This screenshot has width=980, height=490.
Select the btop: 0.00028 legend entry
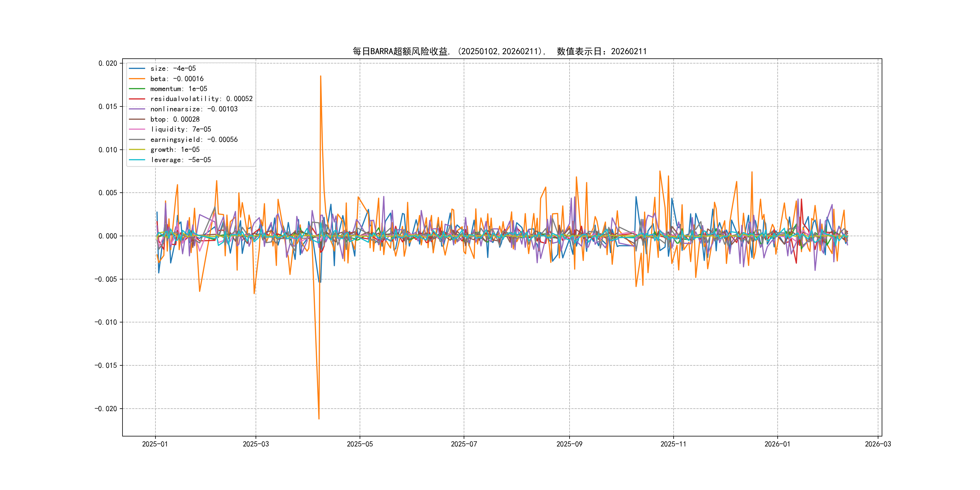175,119
